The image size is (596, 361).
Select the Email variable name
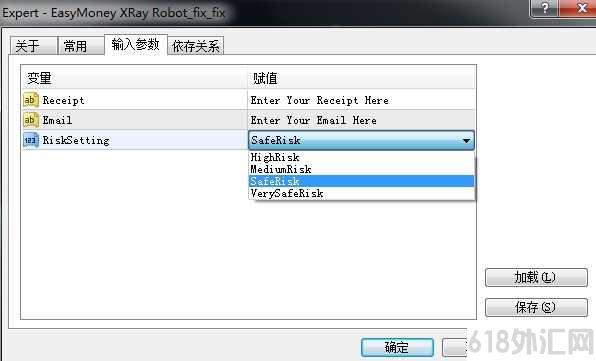(57, 120)
